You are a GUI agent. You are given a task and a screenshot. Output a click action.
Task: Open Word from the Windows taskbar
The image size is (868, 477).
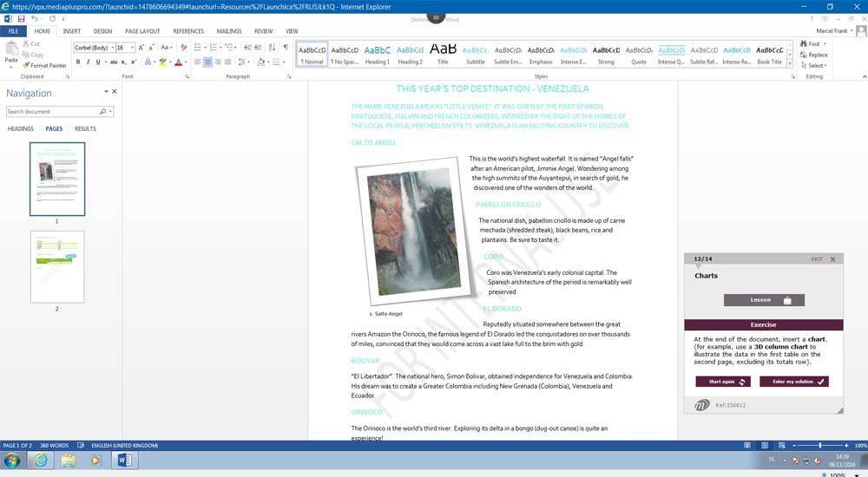pos(122,460)
